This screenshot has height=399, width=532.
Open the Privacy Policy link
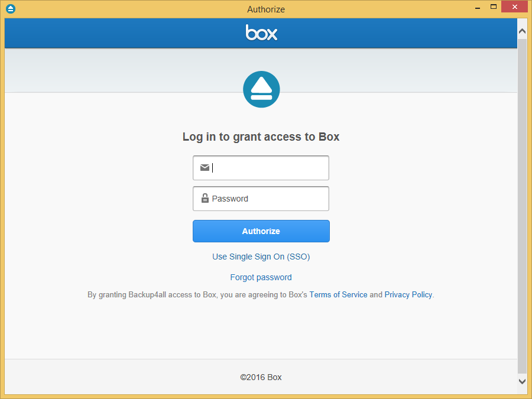408,294
